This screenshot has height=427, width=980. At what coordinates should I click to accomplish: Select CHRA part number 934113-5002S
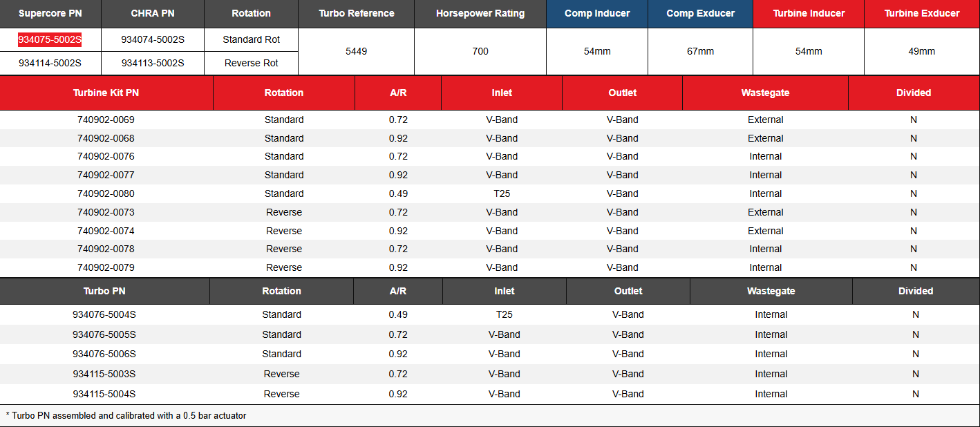(153, 63)
